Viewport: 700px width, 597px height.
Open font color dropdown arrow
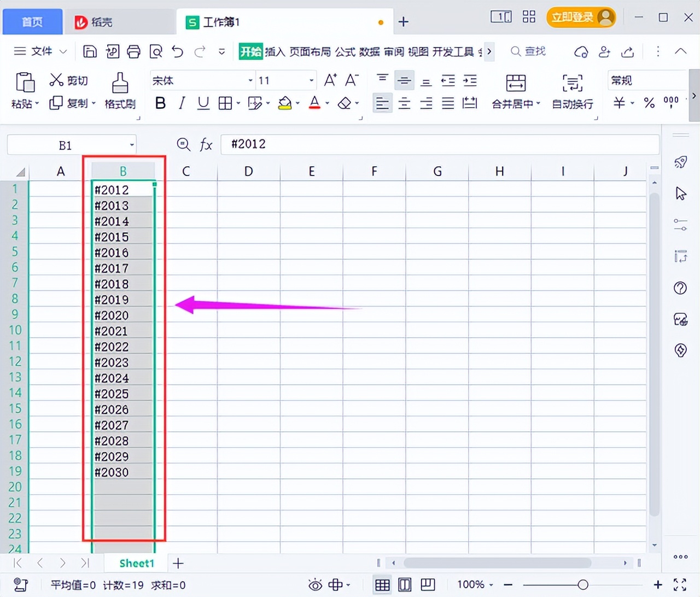[x=327, y=103]
